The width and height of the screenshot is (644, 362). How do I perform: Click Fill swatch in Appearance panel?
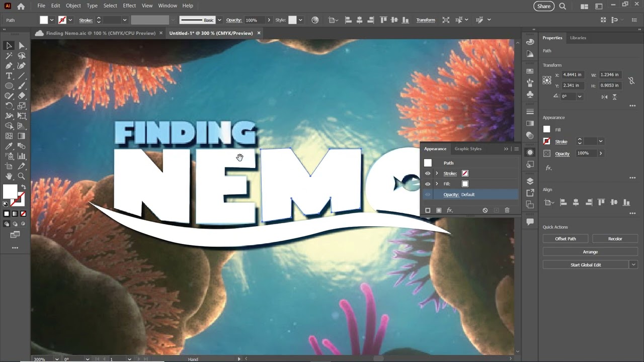tap(465, 184)
